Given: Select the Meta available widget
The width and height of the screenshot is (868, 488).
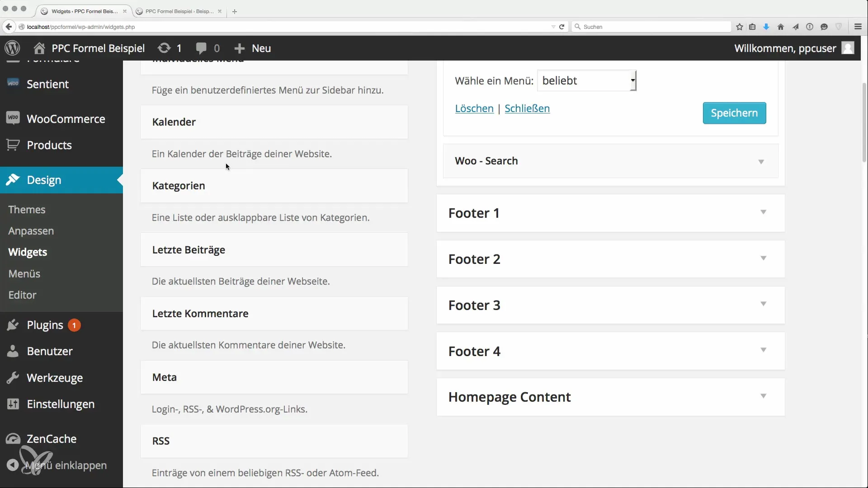Looking at the screenshot, I should click(274, 377).
